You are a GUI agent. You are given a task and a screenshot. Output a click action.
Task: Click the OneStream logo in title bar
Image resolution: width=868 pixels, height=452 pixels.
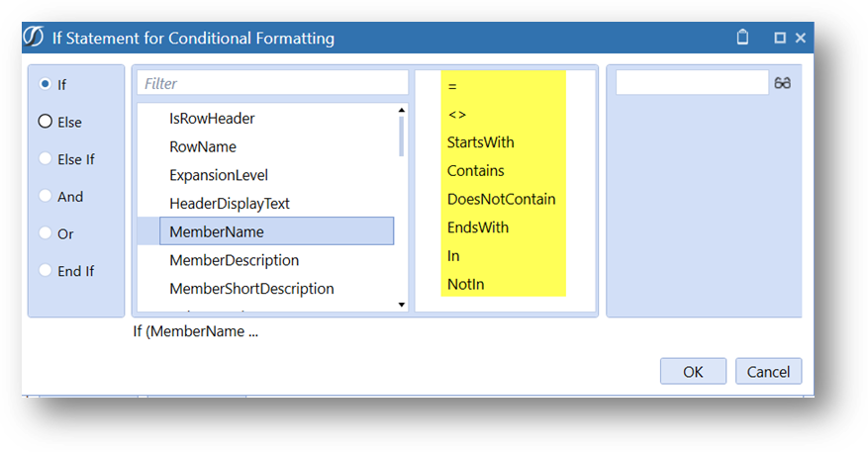tap(34, 37)
